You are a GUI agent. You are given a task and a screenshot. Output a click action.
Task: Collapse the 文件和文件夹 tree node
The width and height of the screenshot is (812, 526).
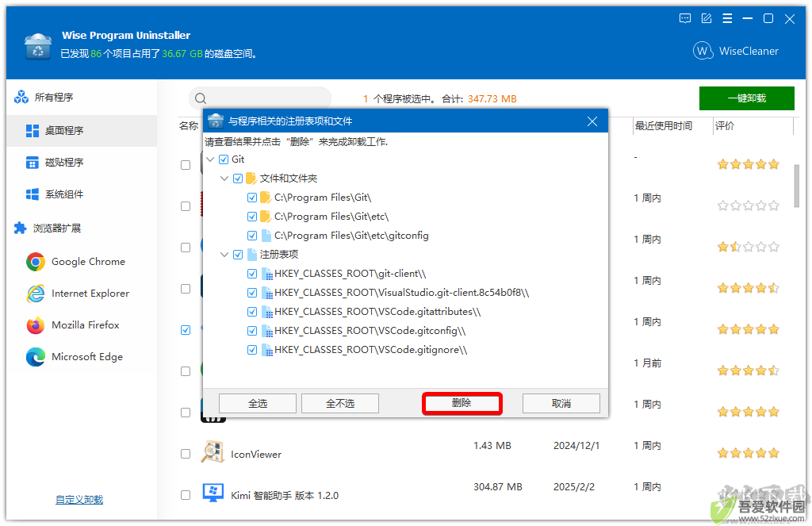pos(224,179)
